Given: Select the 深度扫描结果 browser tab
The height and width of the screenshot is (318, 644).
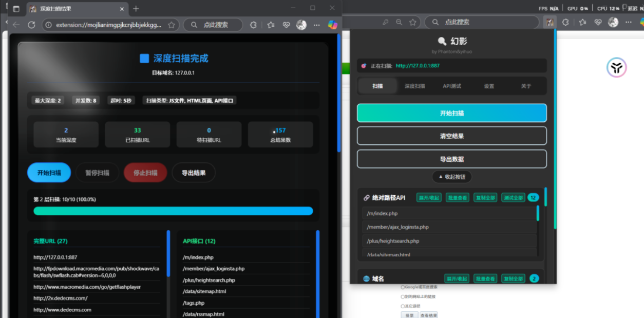Looking at the screenshot, I should click(77, 9).
